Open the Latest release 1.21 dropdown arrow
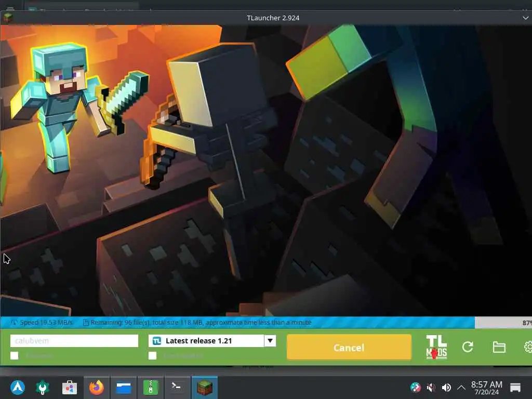 pos(270,341)
